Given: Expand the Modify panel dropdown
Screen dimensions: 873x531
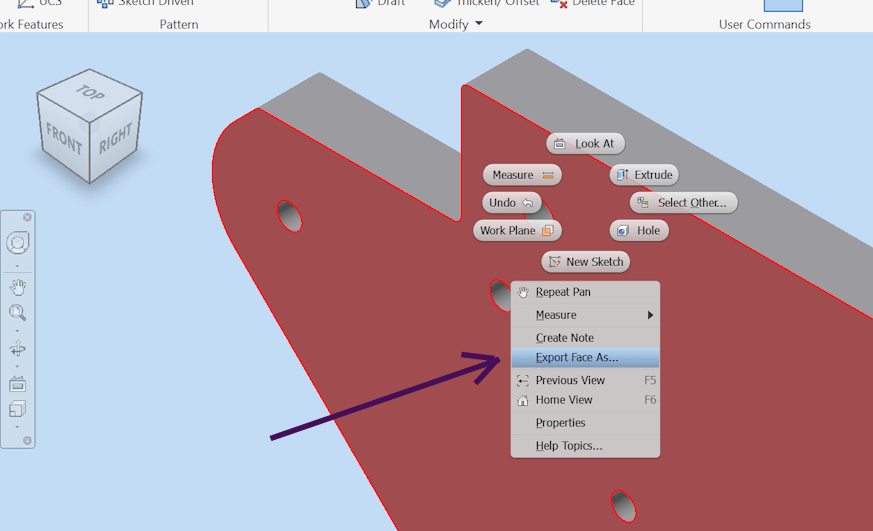Looking at the screenshot, I should point(478,24).
